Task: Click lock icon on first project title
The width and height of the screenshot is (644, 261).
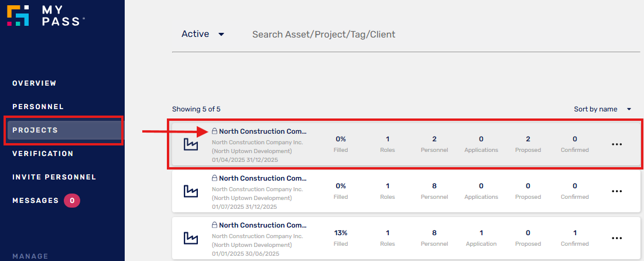Action: (x=214, y=131)
